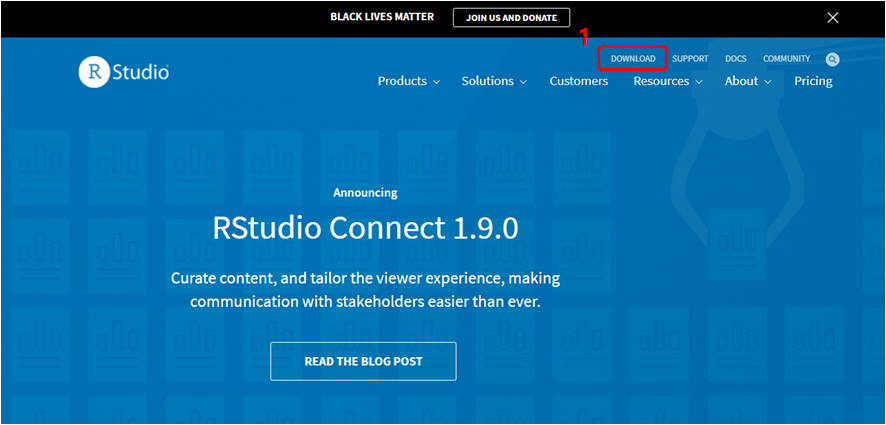Viewport: 886px width, 425px height.
Task: Click the Black Lives Matter text
Action: click(x=382, y=17)
